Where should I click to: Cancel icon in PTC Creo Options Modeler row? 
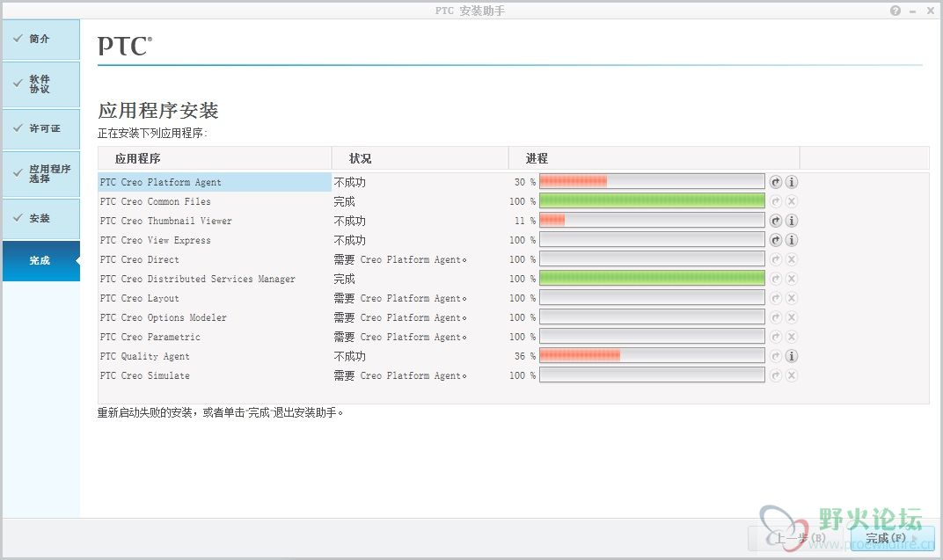pyautogui.click(x=792, y=317)
